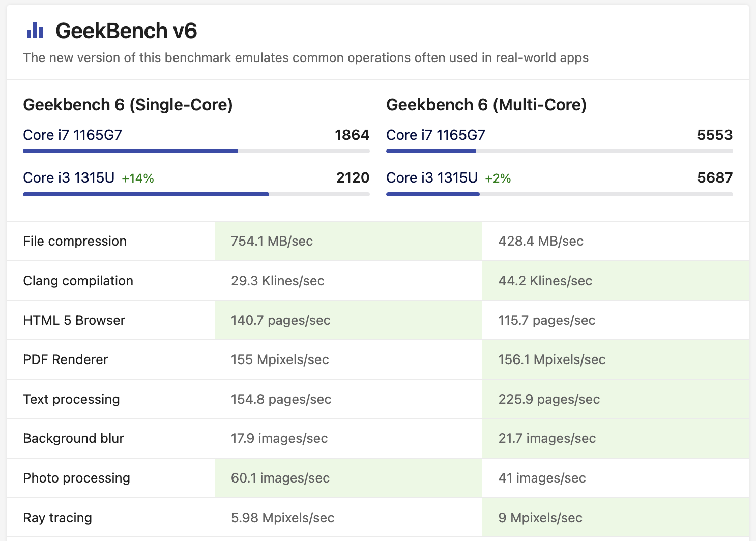Click the multi-core score 5553
This screenshot has height=541, width=756.
click(x=715, y=135)
